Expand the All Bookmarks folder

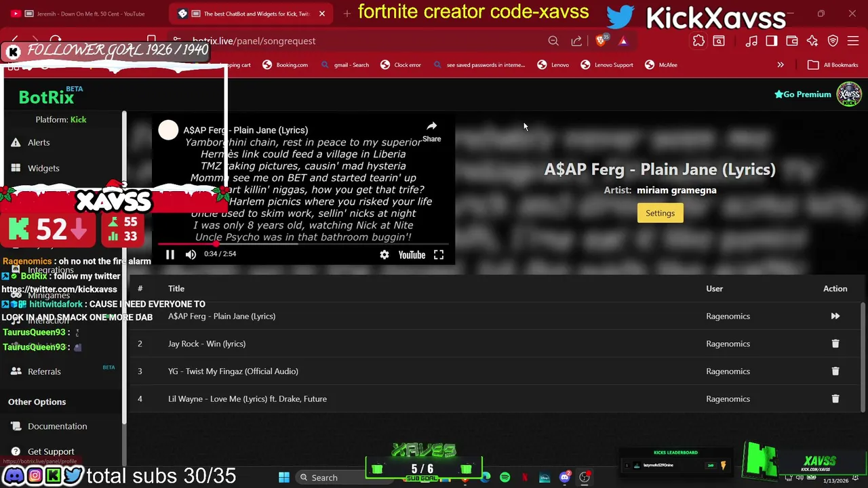pos(833,65)
